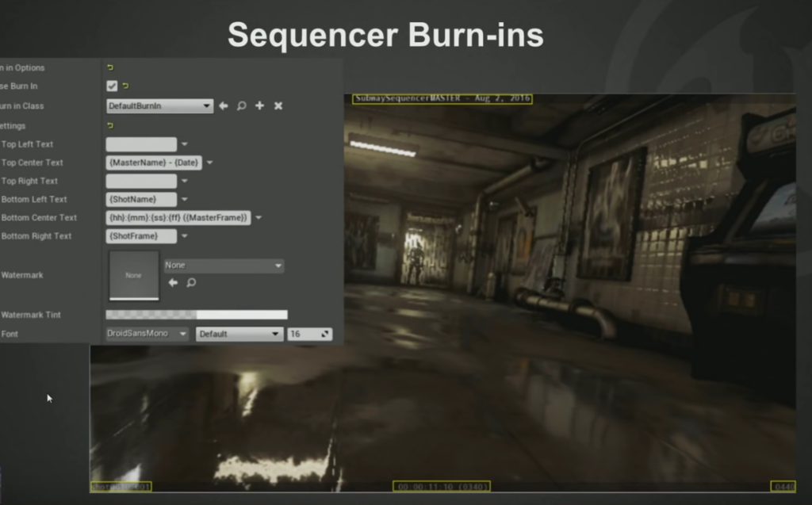The height and width of the screenshot is (505, 812).
Task: Open Bottom Left Text options arrow
Action: coord(184,200)
